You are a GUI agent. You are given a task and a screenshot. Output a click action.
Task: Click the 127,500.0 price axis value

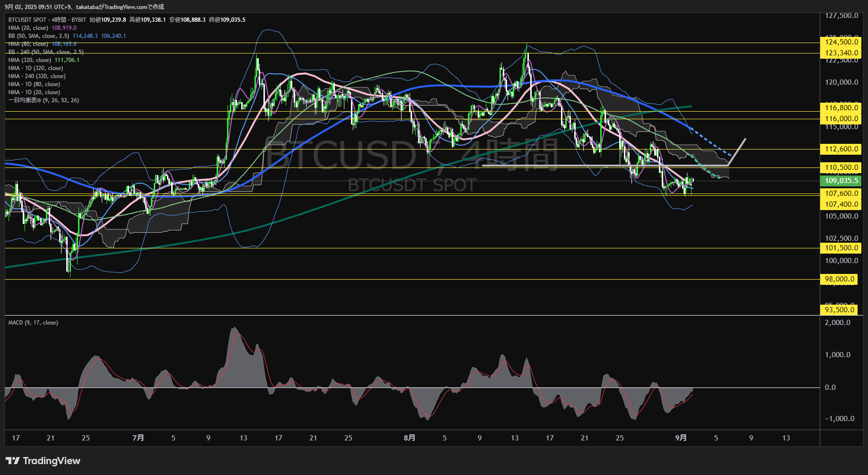[841, 16]
